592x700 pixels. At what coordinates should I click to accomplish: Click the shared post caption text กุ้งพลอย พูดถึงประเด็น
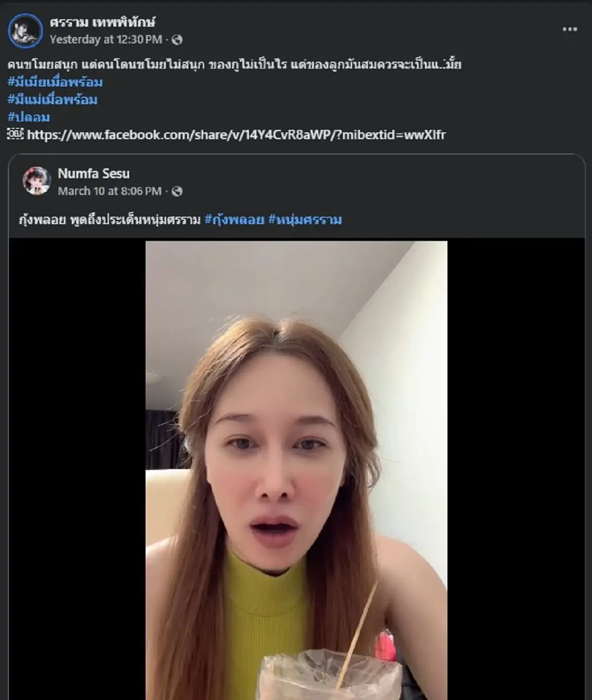point(110,220)
